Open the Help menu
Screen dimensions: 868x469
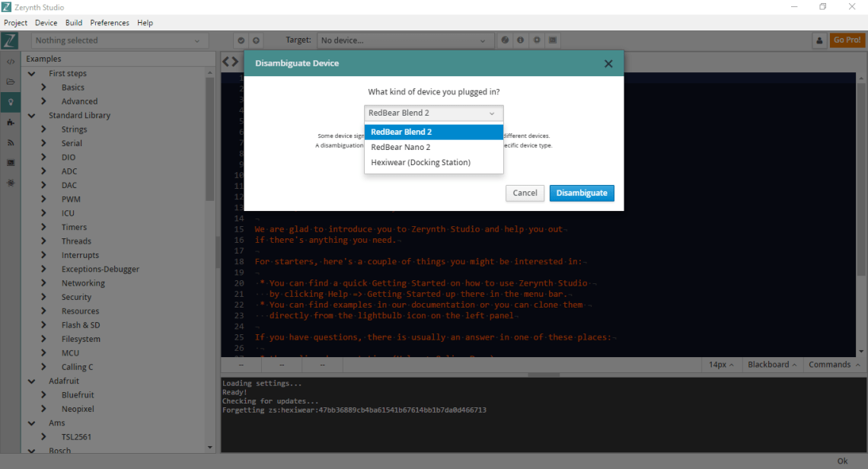click(145, 23)
